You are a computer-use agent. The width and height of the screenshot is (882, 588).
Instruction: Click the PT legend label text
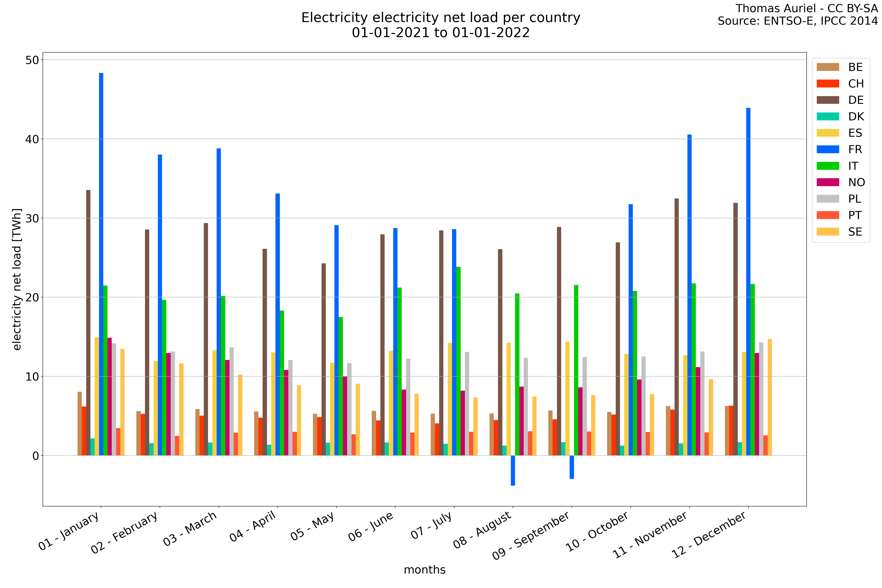tap(855, 216)
